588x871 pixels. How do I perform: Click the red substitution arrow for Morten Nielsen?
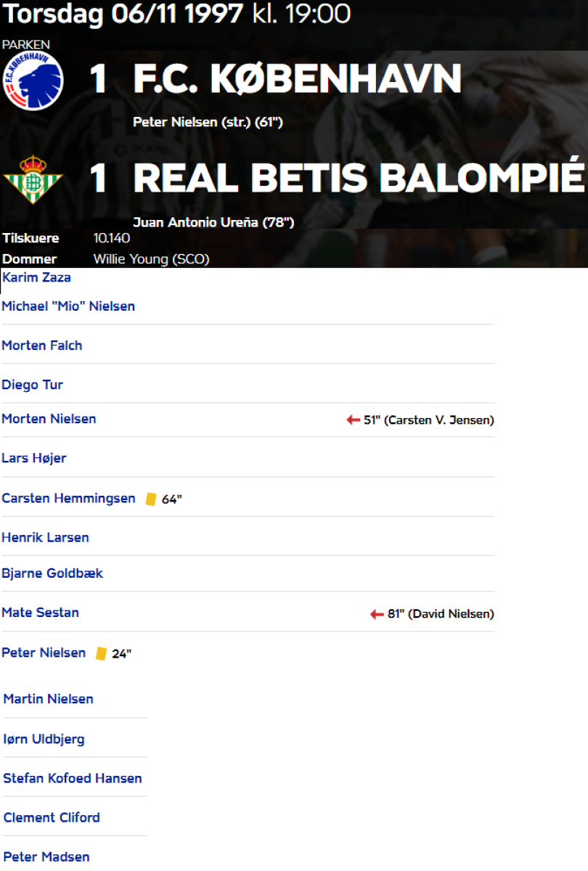click(354, 420)
